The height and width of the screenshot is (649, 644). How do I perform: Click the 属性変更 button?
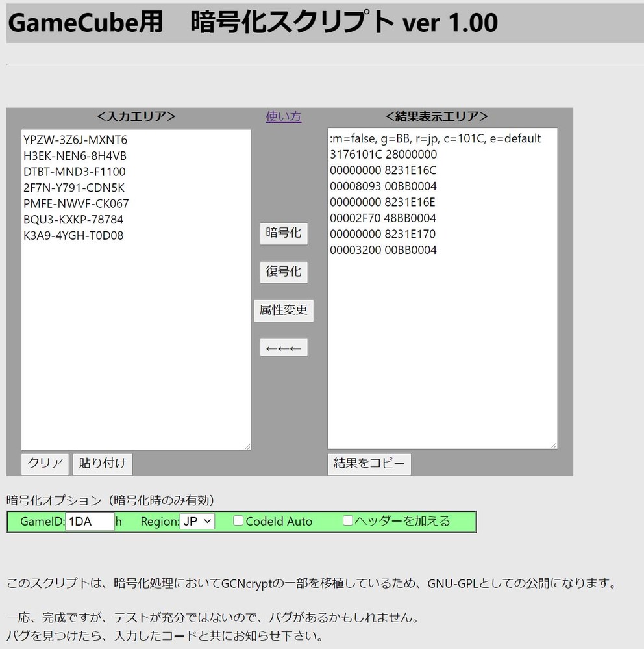click(284, 311)
